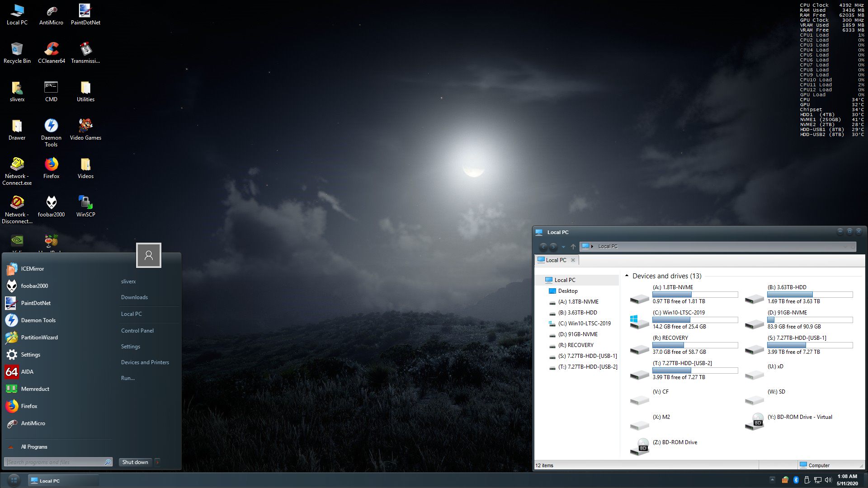Open WinSCP from the desktop

(x=85, y=203)
